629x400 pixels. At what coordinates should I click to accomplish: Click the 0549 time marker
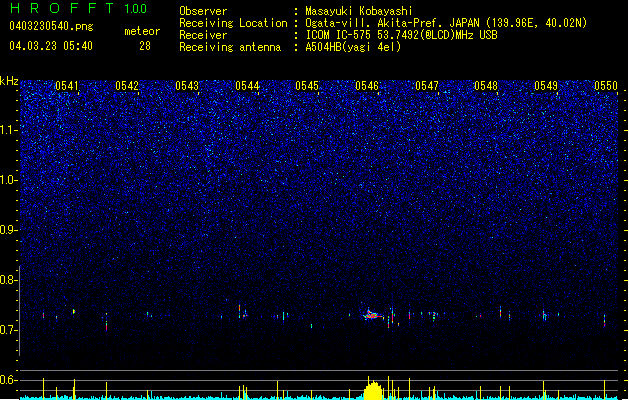(x=546, y=86)
